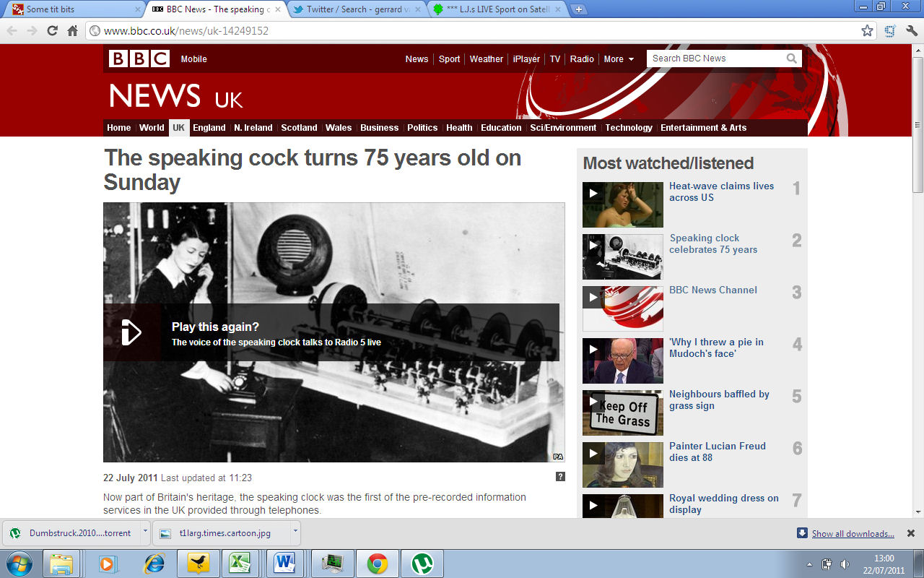Select Technology in the news navigation bar
Screen dimensions: 924x578
click(x=629, y=128)
